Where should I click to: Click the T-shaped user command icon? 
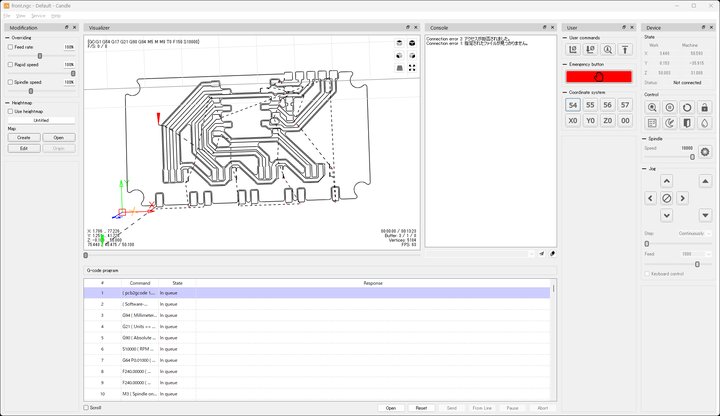click(x=625, y=49)
